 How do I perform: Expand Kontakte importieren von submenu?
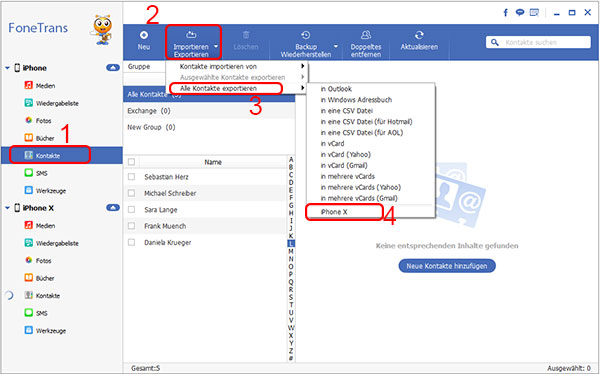[x=237, y=66]
